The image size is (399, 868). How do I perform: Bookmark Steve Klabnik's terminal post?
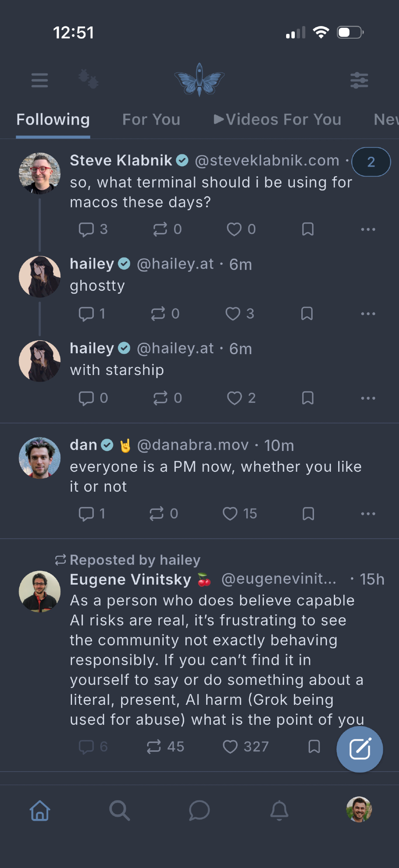pyautogui.click(x=308, y=229)
